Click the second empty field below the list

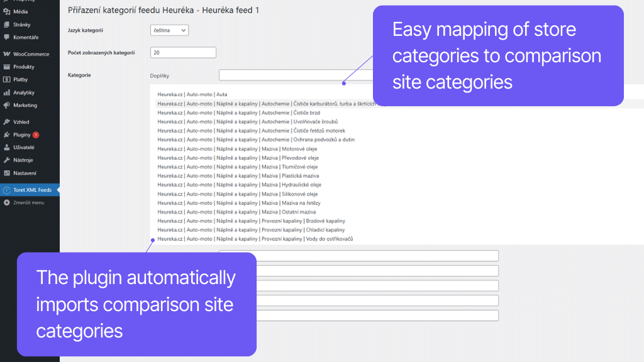click(377, 271)
